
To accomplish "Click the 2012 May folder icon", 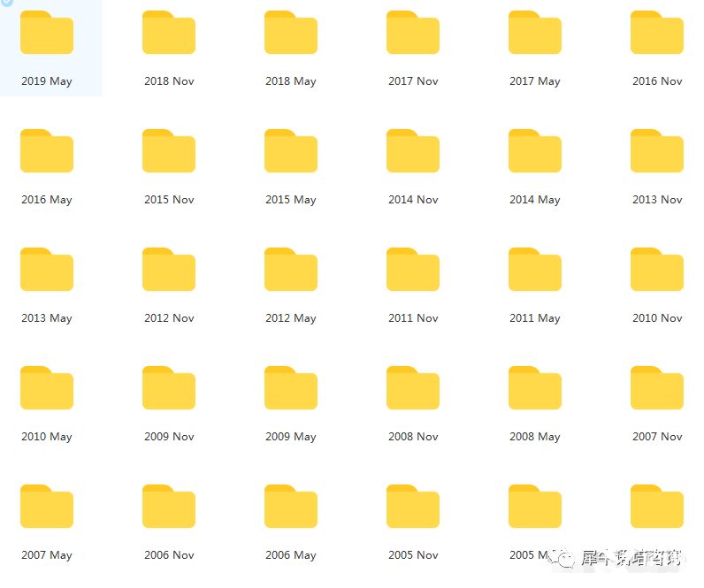I will [291, 270].
